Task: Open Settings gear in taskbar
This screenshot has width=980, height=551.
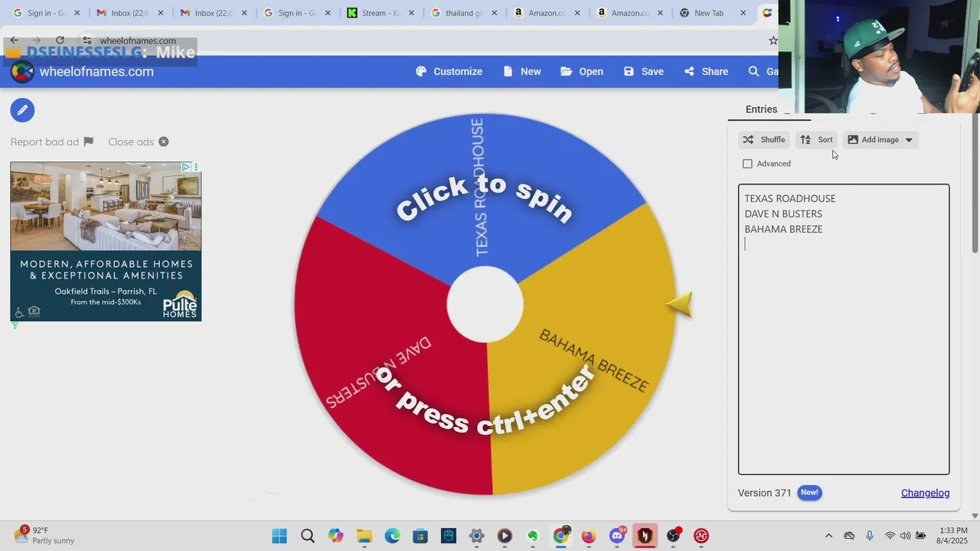Action: click(476, 536)
